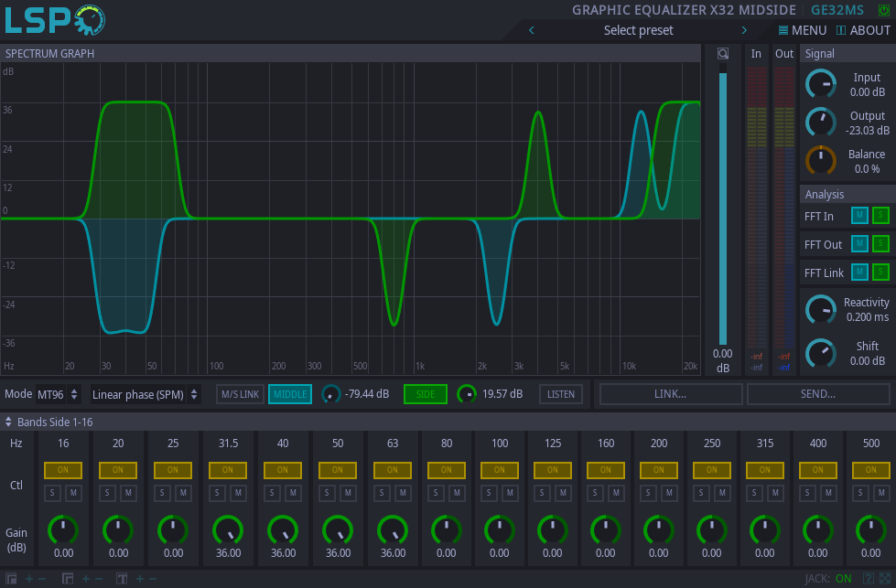896x588 pixels.
Task: Click the Input gain knob
Action: pyautogui.click(x=820, y=84)
